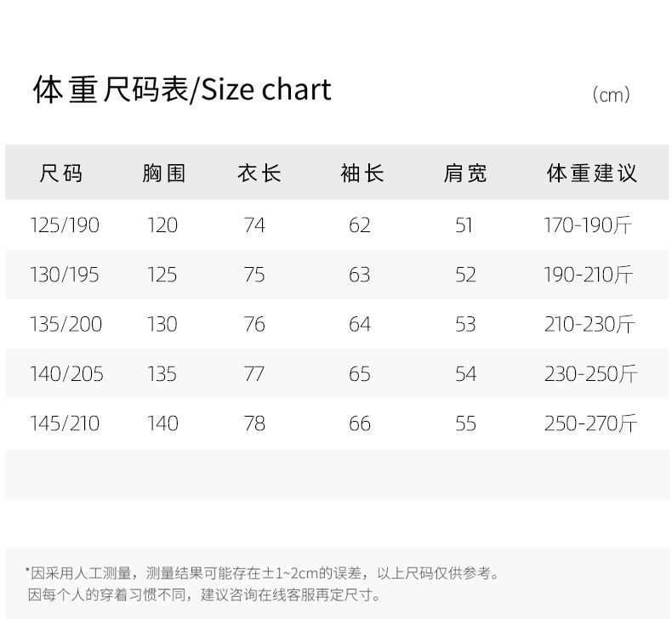Select the 135/200 size cell

[65, 324]
